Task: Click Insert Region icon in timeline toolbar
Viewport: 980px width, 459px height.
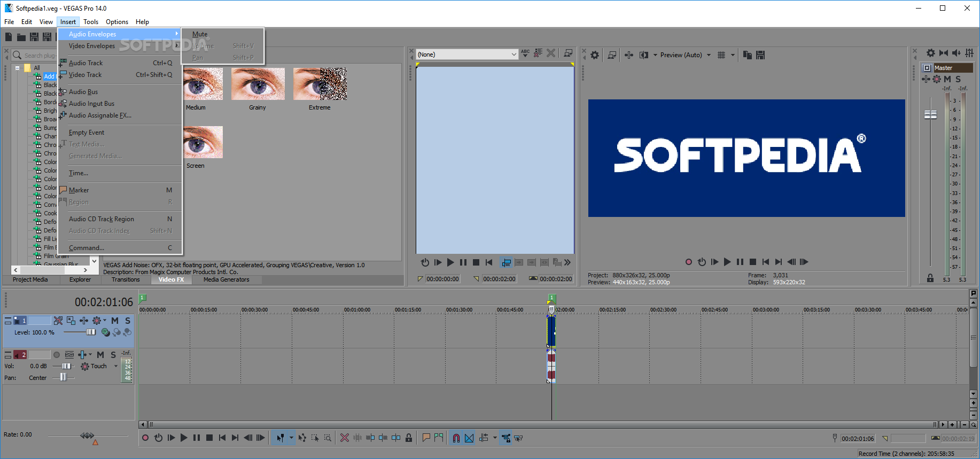Action: pos(439,438)
